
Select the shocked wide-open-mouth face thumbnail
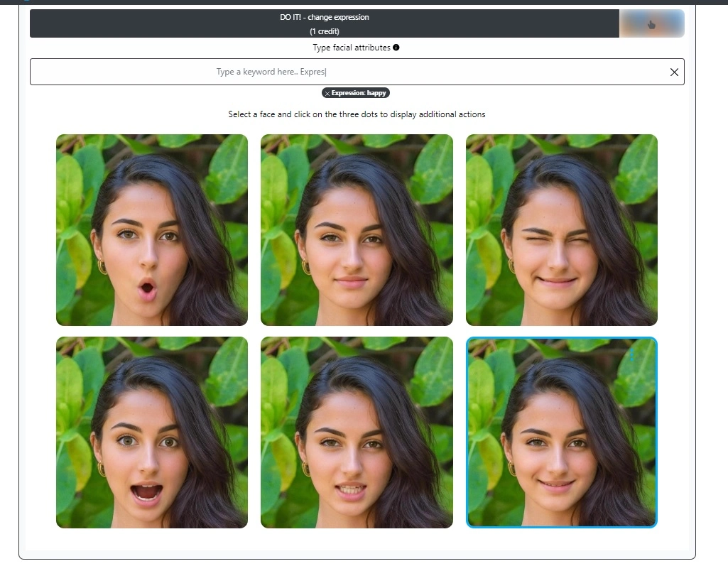(x=152, y=432)
